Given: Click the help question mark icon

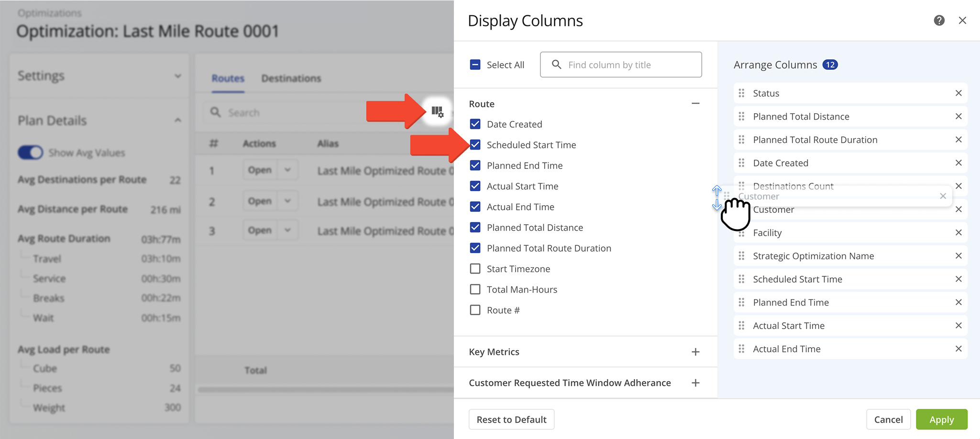Looking at the screenshot, I should tap(939, 21).
